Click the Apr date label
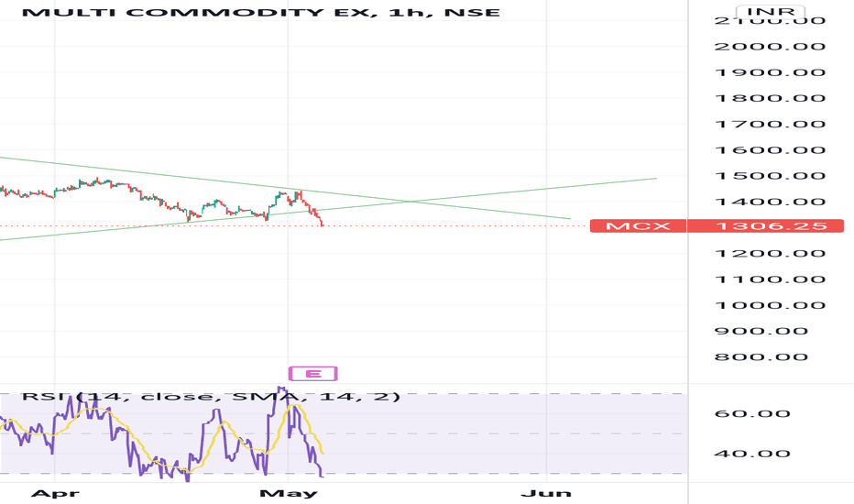This screenshot has width=854, height=504. 55,494
